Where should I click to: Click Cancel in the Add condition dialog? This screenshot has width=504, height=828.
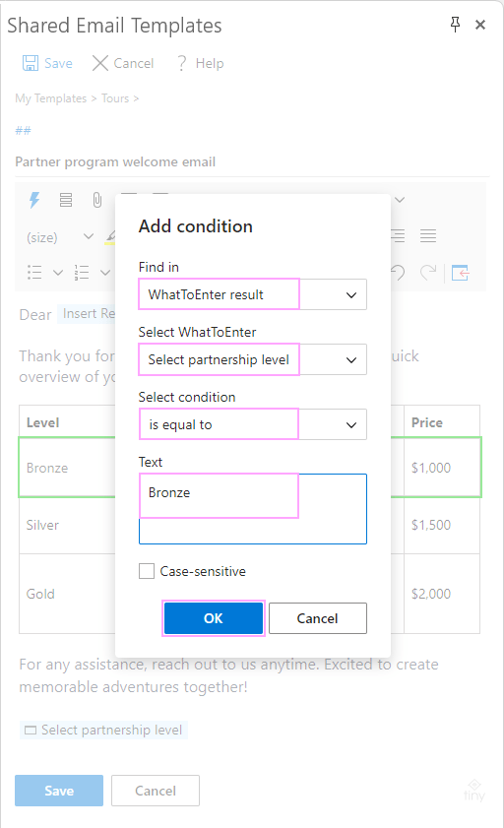318,618
